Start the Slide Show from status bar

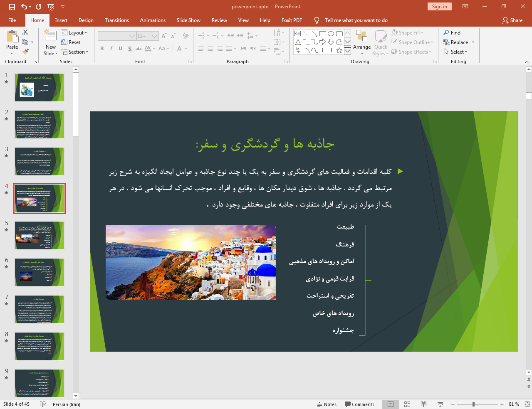(440, 404)
